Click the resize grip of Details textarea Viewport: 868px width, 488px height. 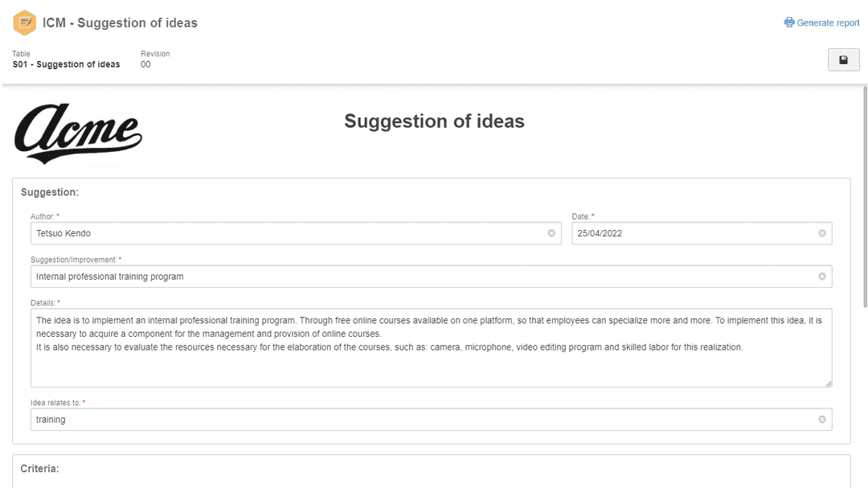pyautogui.click(x=829, y=383)
